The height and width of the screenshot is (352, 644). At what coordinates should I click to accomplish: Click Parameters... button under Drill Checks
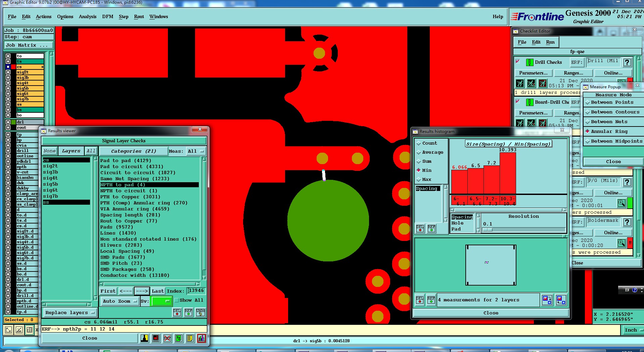click(x=533, y=73)
